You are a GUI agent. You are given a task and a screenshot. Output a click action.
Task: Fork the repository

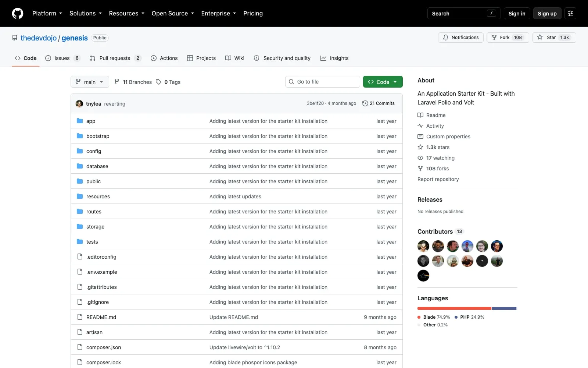click(508, 38)
